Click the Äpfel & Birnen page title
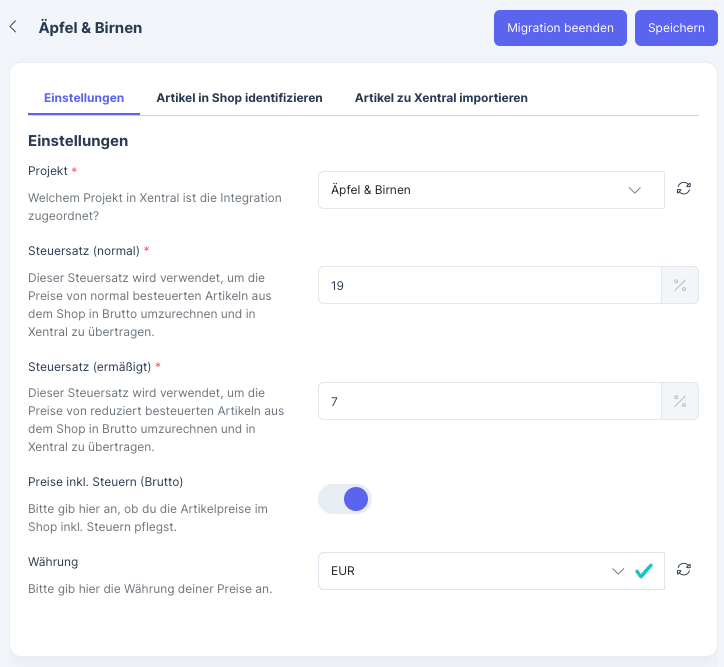Screen dimensions: 724x667 (90, 28)
